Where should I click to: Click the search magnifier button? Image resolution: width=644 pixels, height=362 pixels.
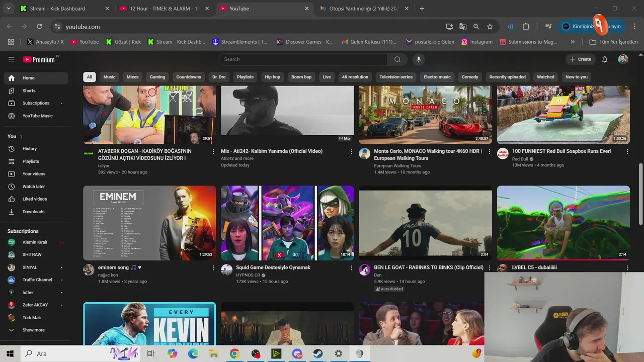pos(397,59)
